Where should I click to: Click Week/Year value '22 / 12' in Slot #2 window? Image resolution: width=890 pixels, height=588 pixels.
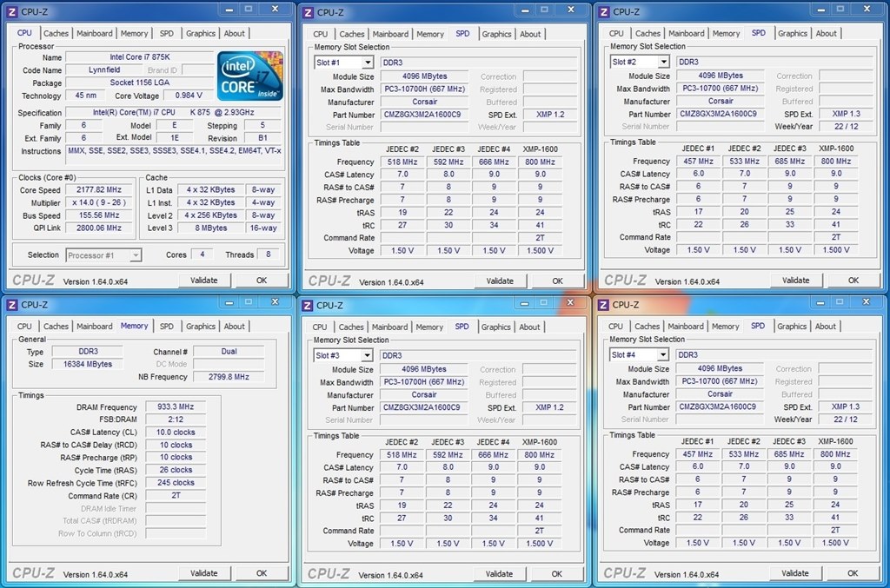847,127
